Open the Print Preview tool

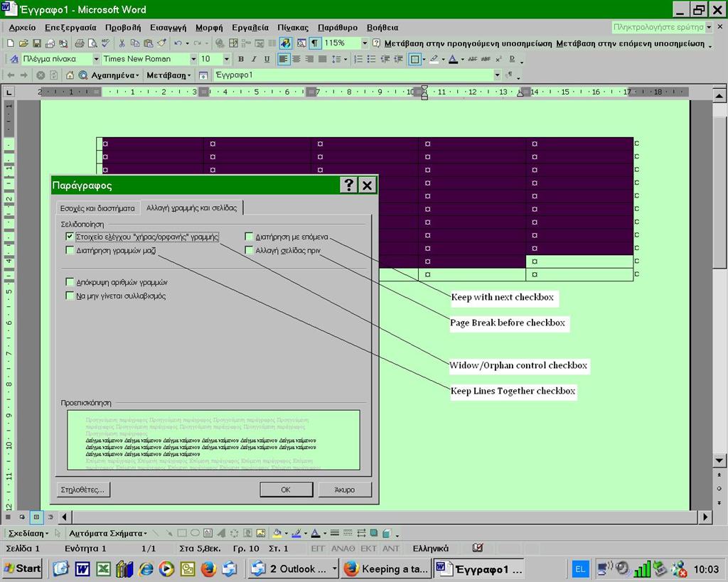coord(92,43)
